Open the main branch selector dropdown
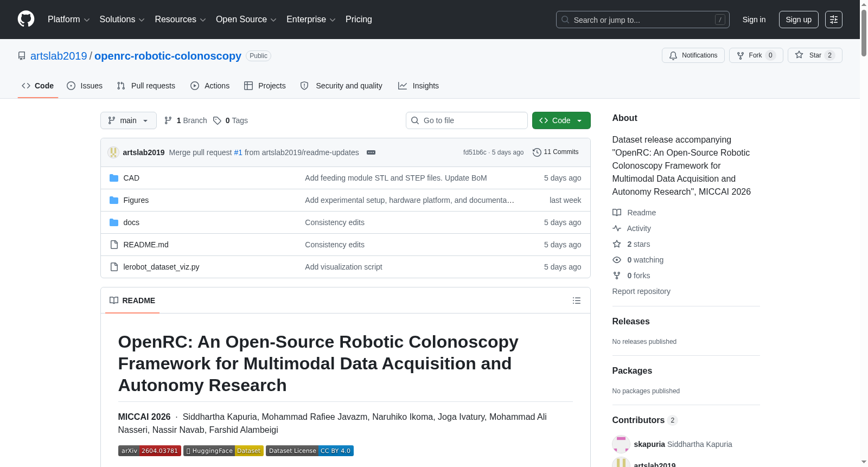The height and width of the screenshot is (467, 868). click(129, 120)
